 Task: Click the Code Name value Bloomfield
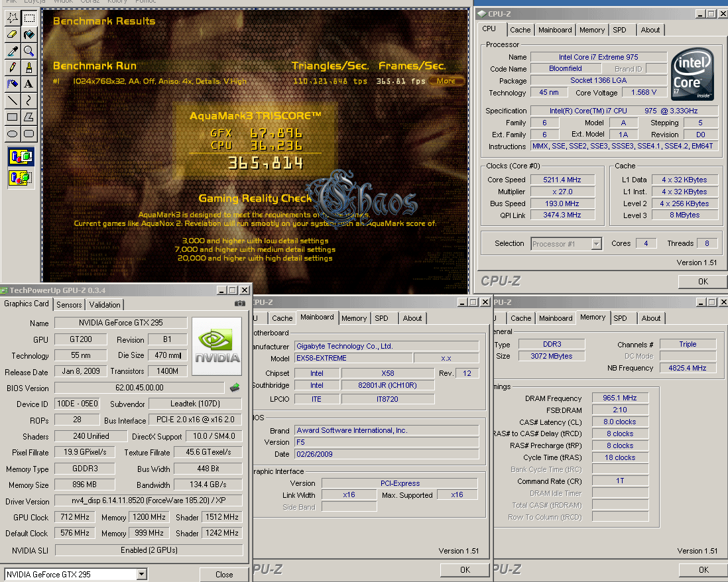566,68
